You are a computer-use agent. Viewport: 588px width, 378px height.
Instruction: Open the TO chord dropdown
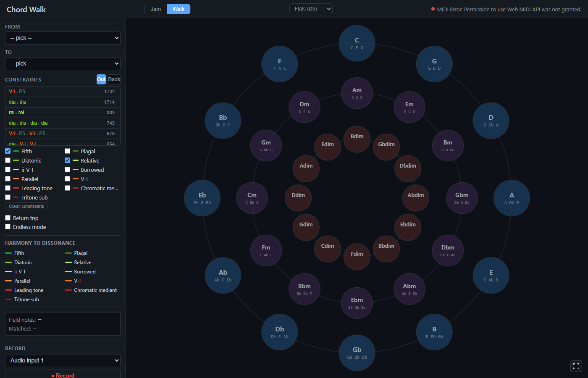coord(63,63)
